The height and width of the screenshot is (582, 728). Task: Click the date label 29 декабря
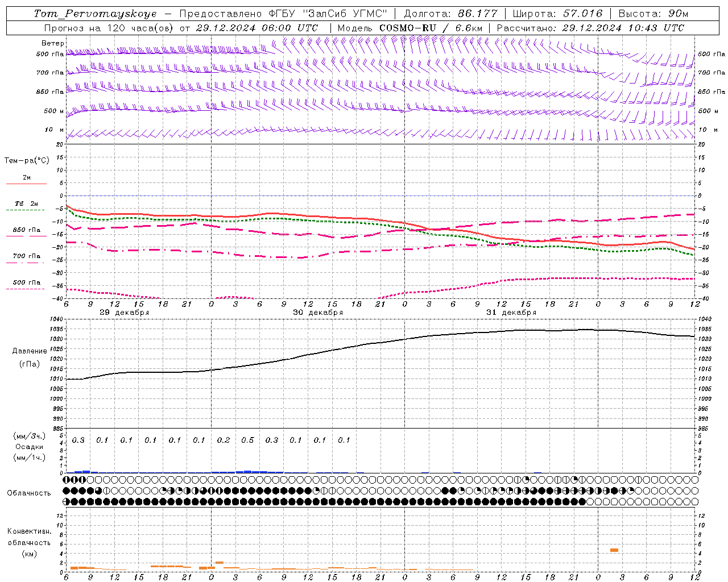pyautogui.click(x=125, y=313)
